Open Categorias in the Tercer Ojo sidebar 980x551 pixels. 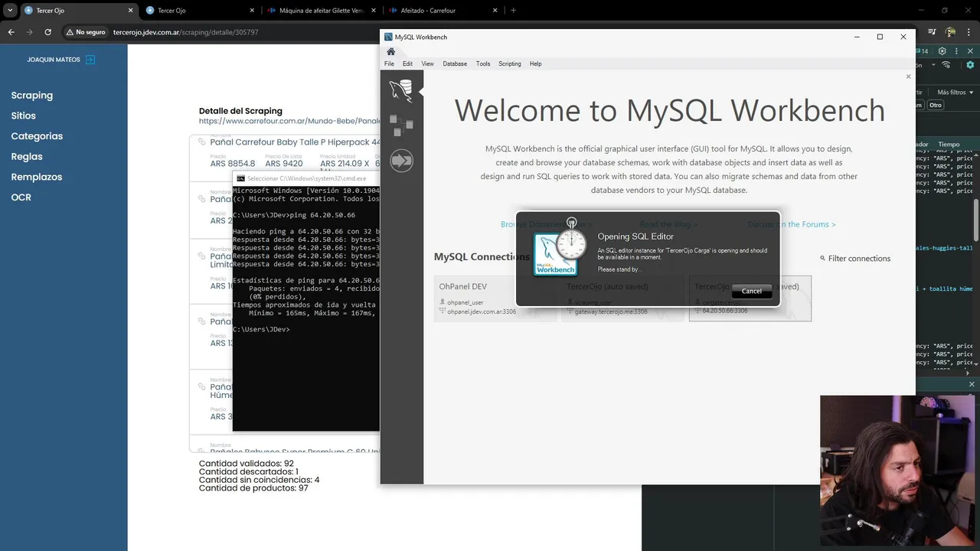coord(37,136)
